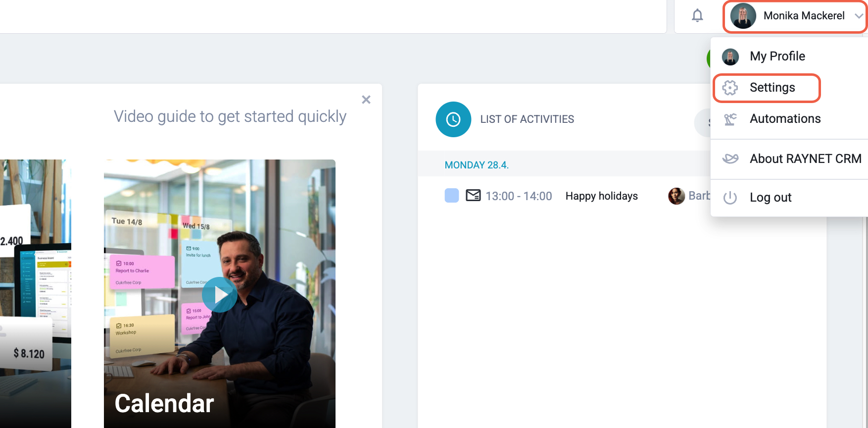The image size is (868, 428).
Task: Click the List of Activities clock icon
Action: [453, 119]
